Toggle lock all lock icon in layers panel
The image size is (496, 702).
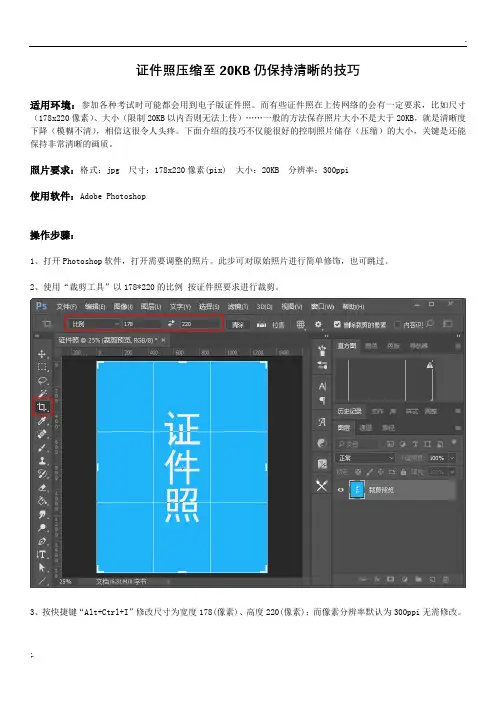pos(403,472)
